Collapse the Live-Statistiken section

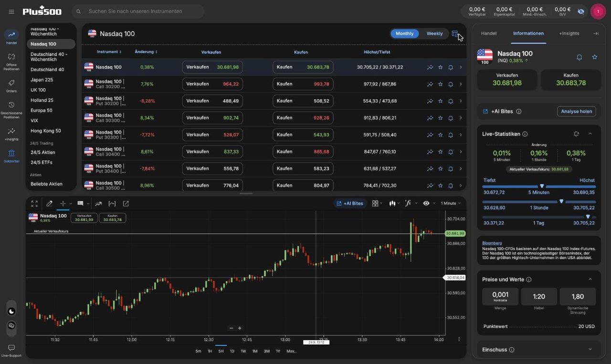tap(590, 134)
